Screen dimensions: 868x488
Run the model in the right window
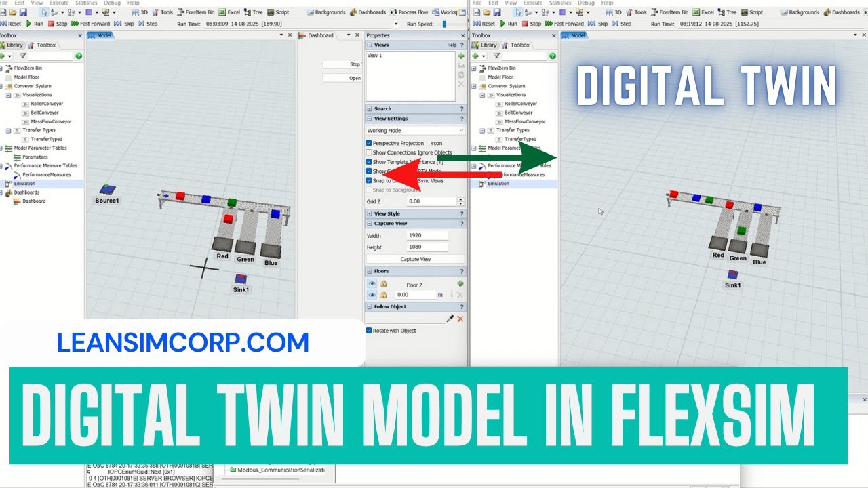509,24
